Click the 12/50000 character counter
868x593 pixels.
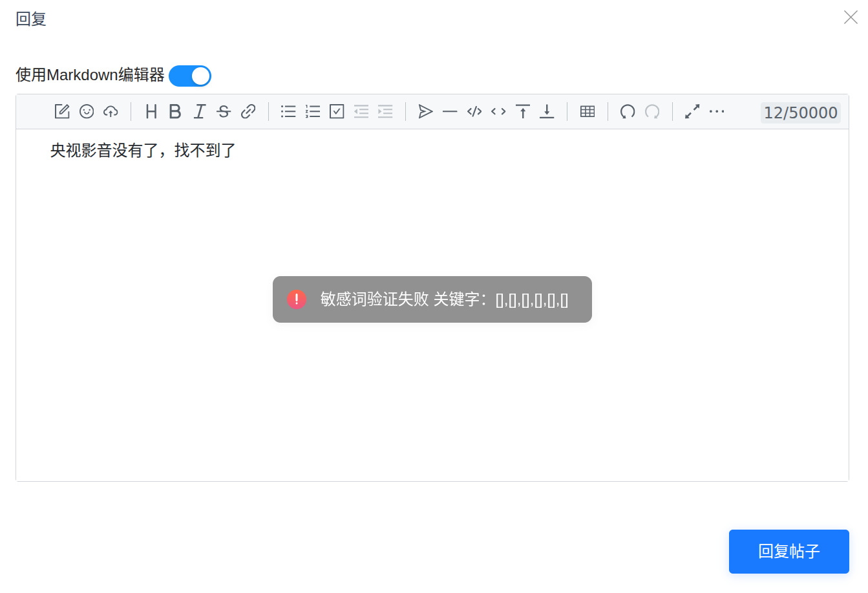pos(801,113)
